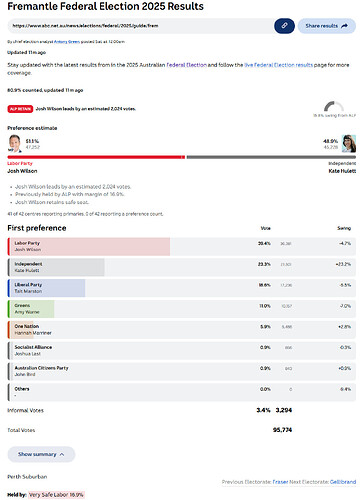Click the Labor Party Josh Wilson row
Viewport: 361px width, 500px height.
coord(182,247)
